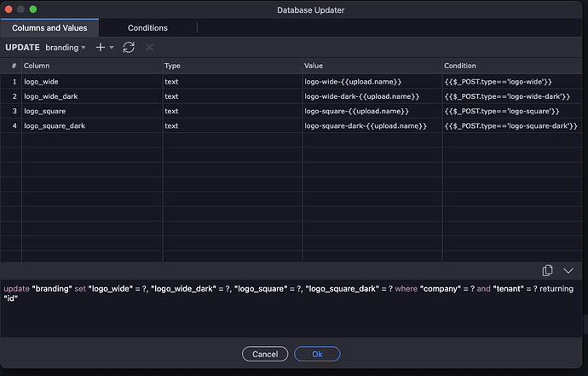The height and width of the screenshot is (376, 588).
Task: Open the add column dropdown arrow
Action: pos(112,48)
